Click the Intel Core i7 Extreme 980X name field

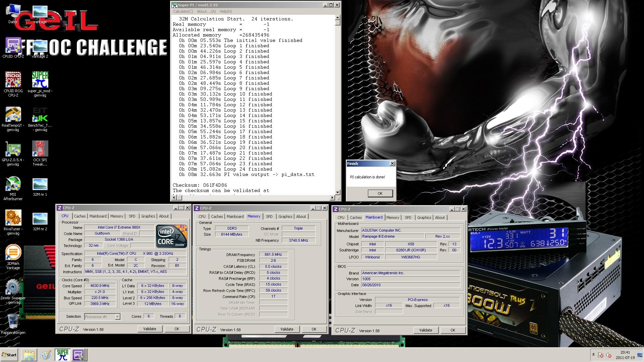[x=119, y=227]
